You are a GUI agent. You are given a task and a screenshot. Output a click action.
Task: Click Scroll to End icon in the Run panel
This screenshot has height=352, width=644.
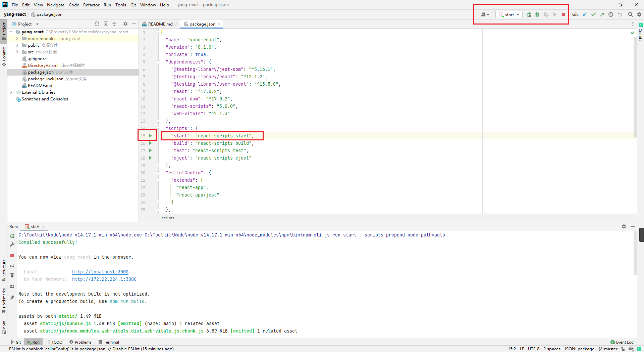(12, 266)
